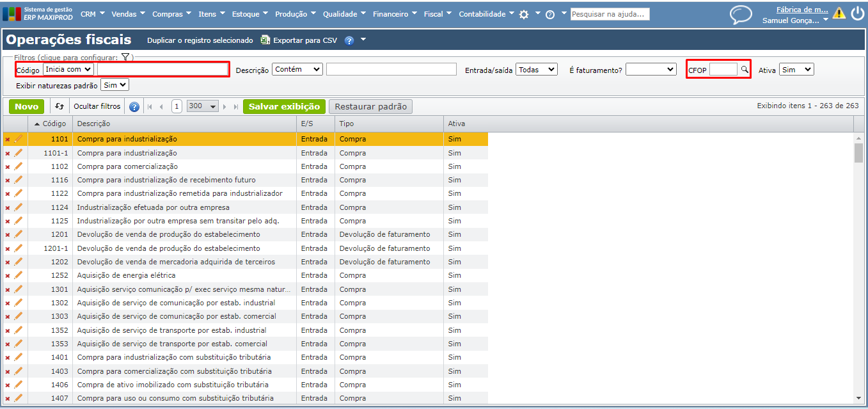Go to next page arrow
Screen dimensions: 868x409
pyautogui.click(x=225, y=107)
